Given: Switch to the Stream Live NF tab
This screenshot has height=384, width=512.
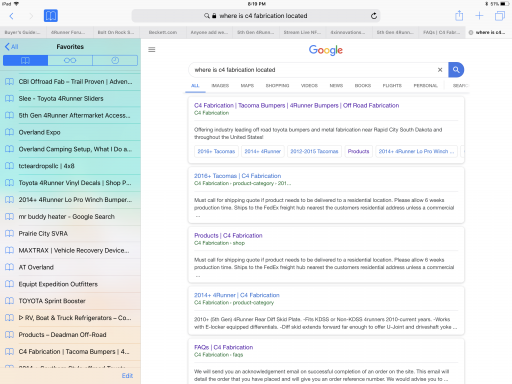Looking at the screenshot, I should 302,32.
